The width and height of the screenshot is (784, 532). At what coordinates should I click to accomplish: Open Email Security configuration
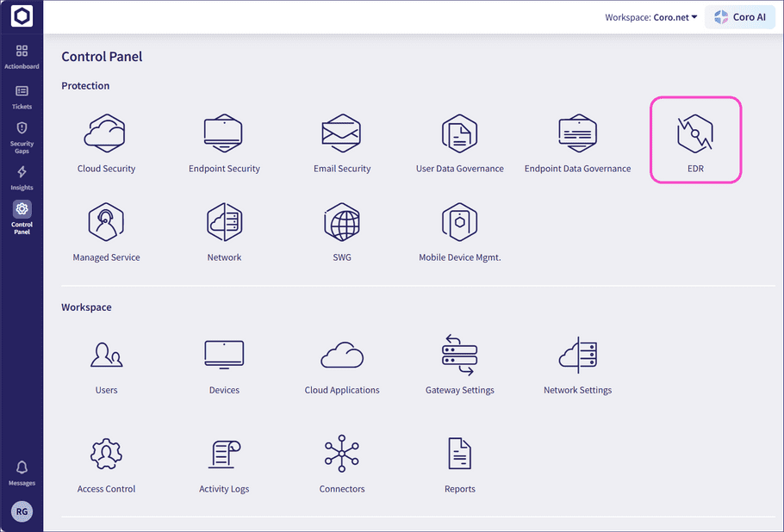click(342, 135)
